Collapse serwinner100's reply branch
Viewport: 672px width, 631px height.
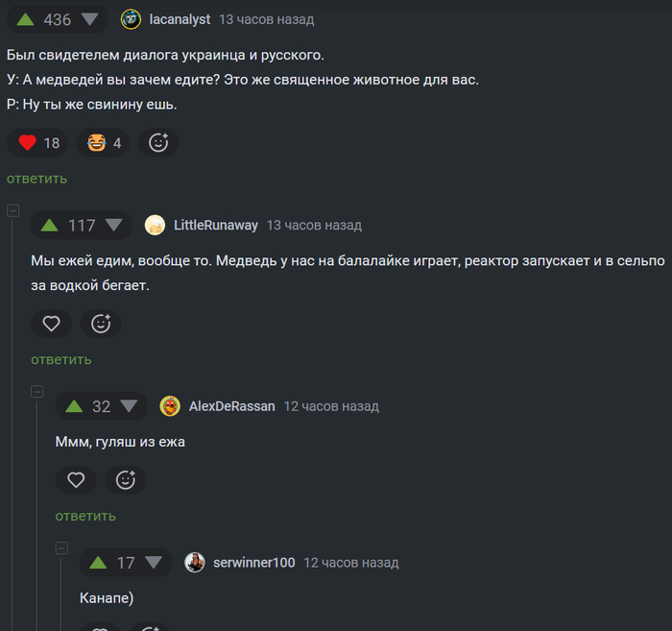[x=61, y=547]
